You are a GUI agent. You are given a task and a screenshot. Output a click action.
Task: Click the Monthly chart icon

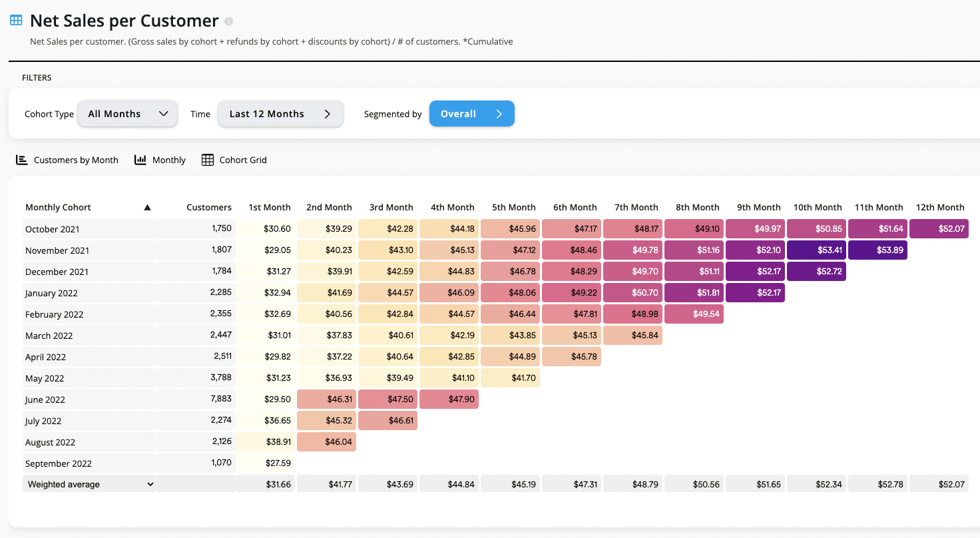(x=140, y=160)
